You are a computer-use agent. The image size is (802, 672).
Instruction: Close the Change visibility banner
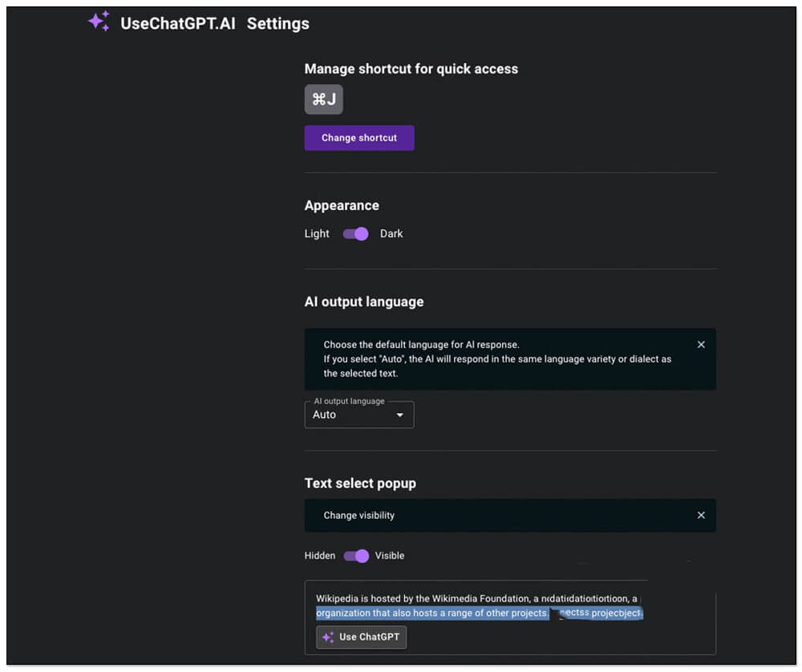click(x=701, y=516)
